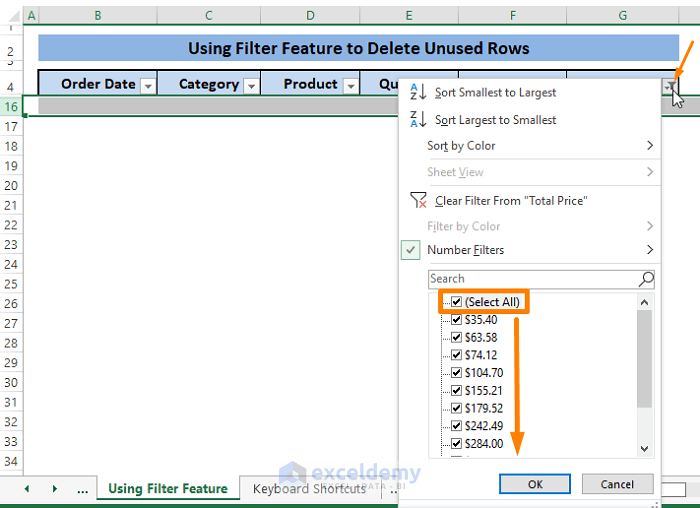700x508 pixels.
Task: Expand the Number Filters submenu arrow
Action: tap(650, 250)
